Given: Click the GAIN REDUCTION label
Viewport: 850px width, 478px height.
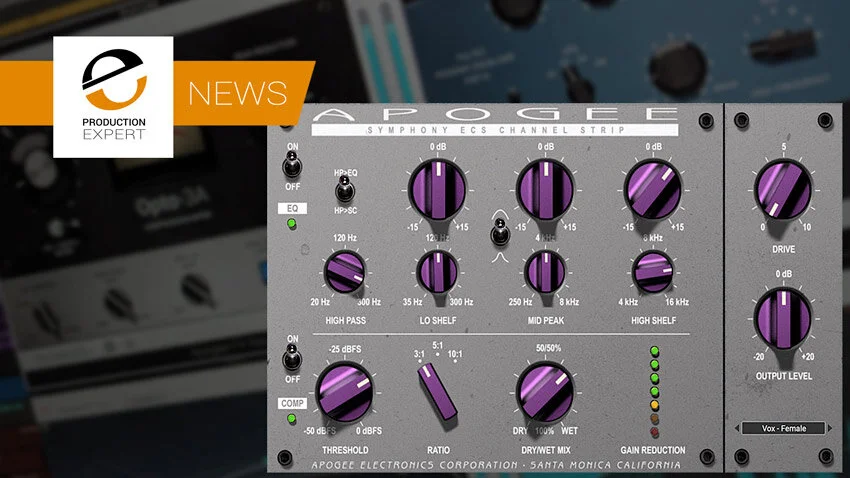Looking at the screenshot, I should pos(653,450).
